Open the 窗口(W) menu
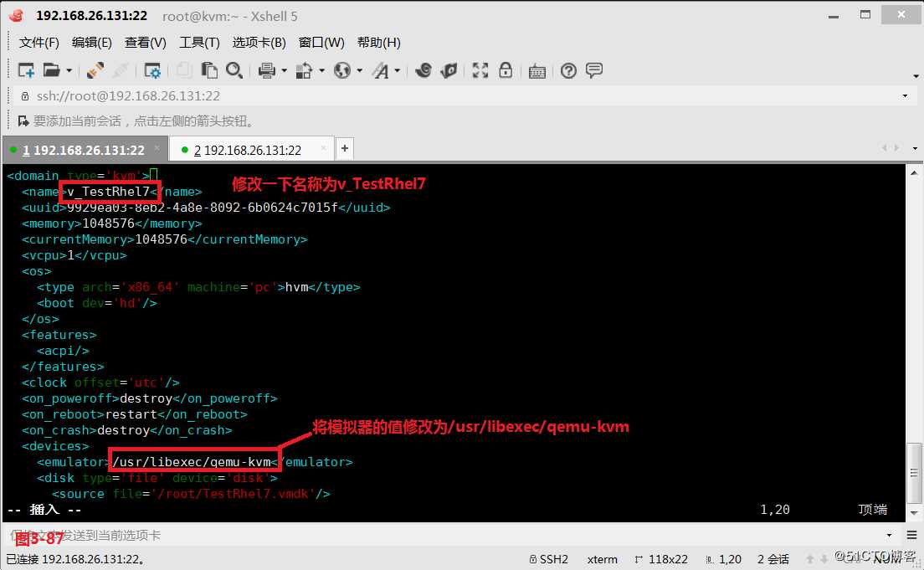This screenshot has height=570, width=924. (x=321, y=43)
